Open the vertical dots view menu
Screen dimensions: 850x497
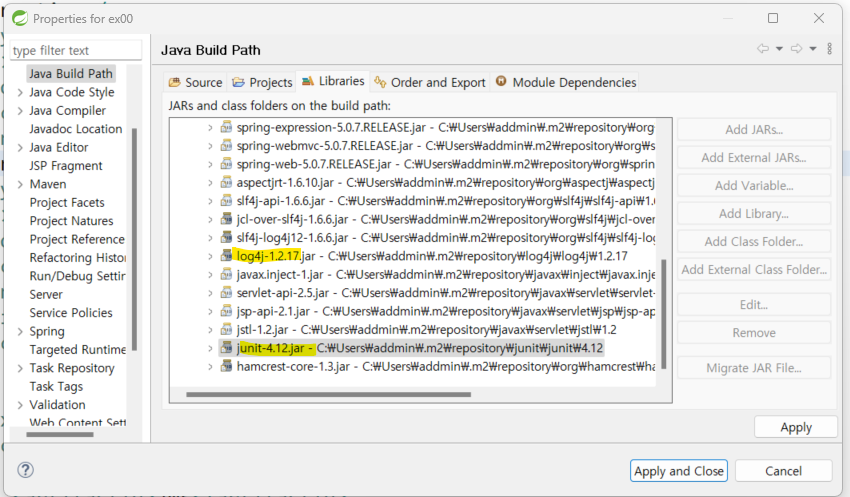coord(829,49)
